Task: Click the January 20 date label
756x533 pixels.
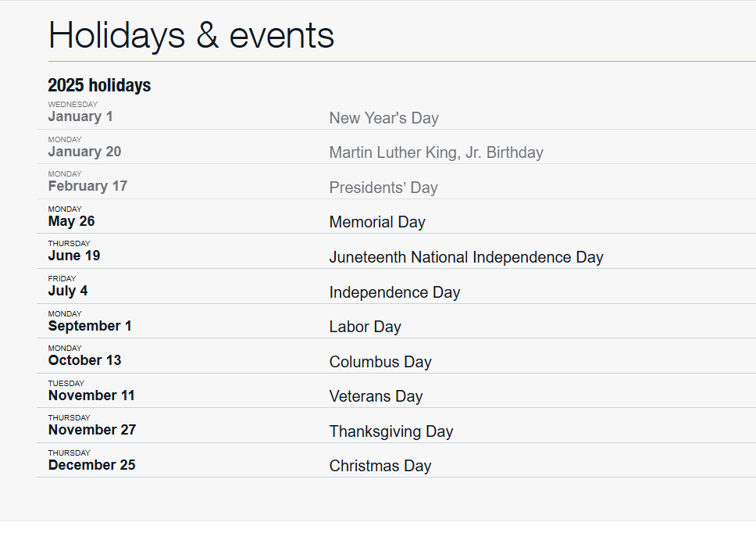Action: click(84, 152)
